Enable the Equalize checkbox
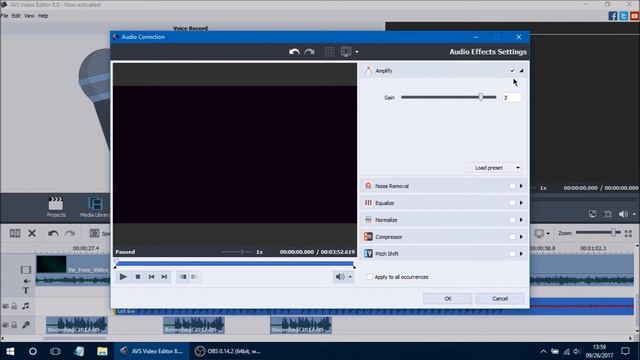Viewport: 640px width, 360px height. tap(512, 203)
